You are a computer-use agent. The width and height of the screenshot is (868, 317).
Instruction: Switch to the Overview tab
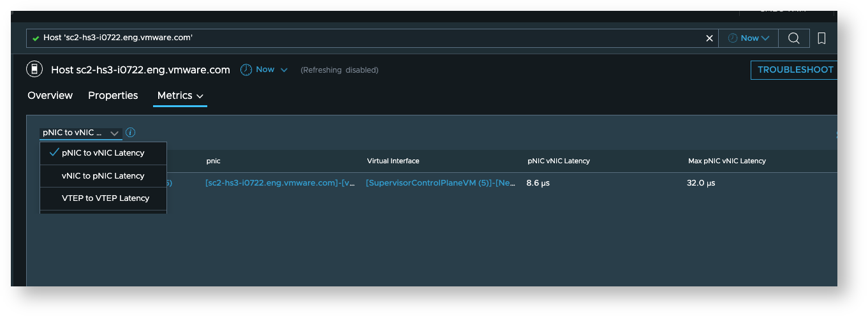click(50, 96)
